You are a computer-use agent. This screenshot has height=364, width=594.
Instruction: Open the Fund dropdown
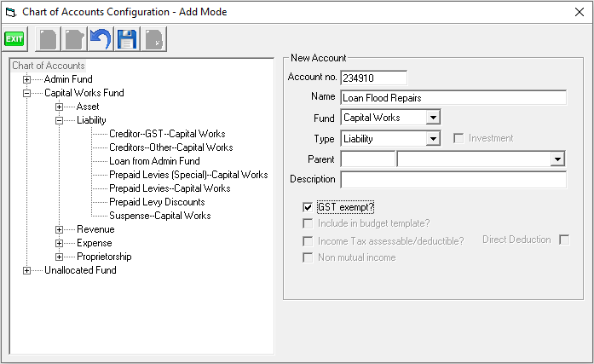[433, 117]
